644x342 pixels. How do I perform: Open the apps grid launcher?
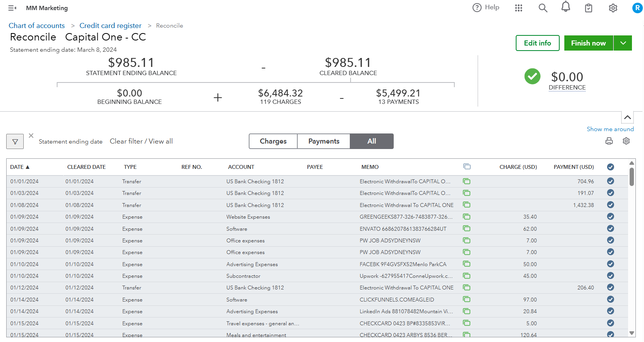pos(518,8)
